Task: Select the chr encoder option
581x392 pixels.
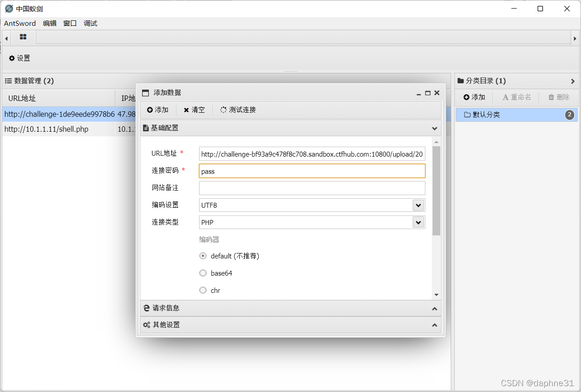Action: [x=203, y=291]
